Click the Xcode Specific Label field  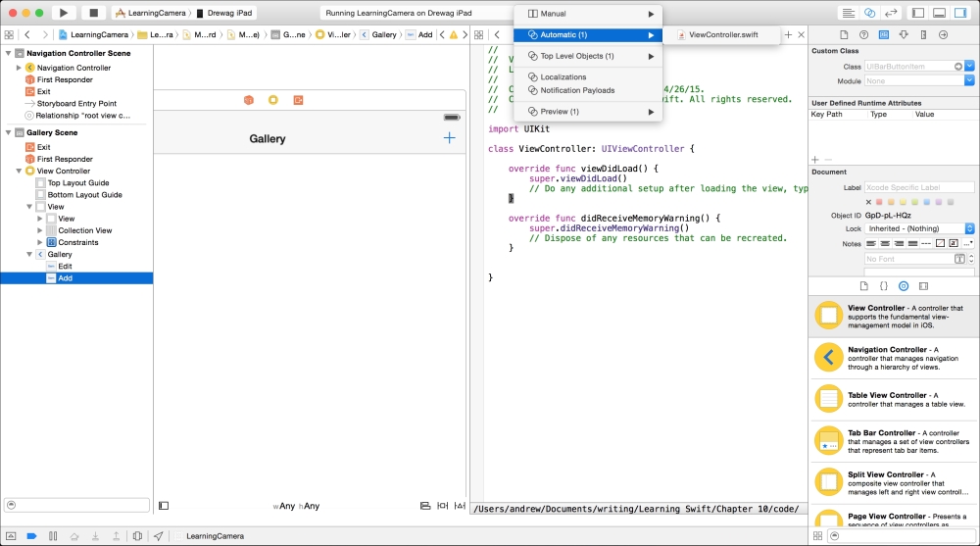[919, 187]
